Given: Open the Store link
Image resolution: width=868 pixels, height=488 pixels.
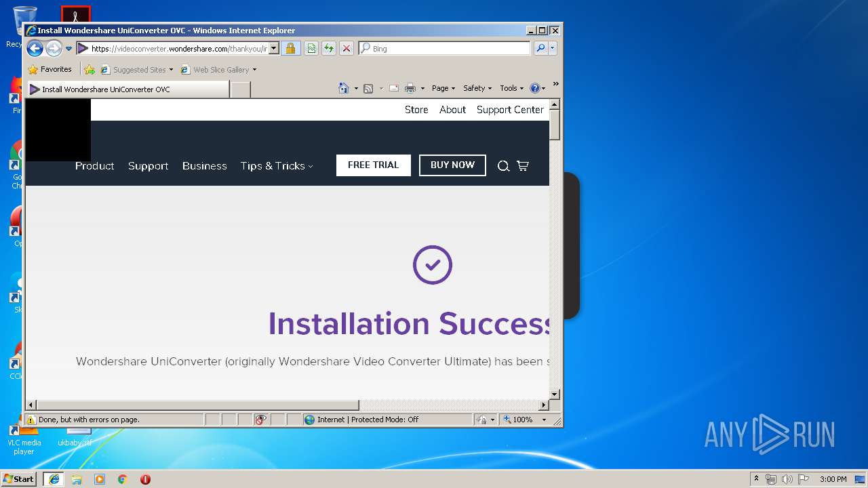Looking at the screenshot, I should pyautogui.click(x=416, y=109).
